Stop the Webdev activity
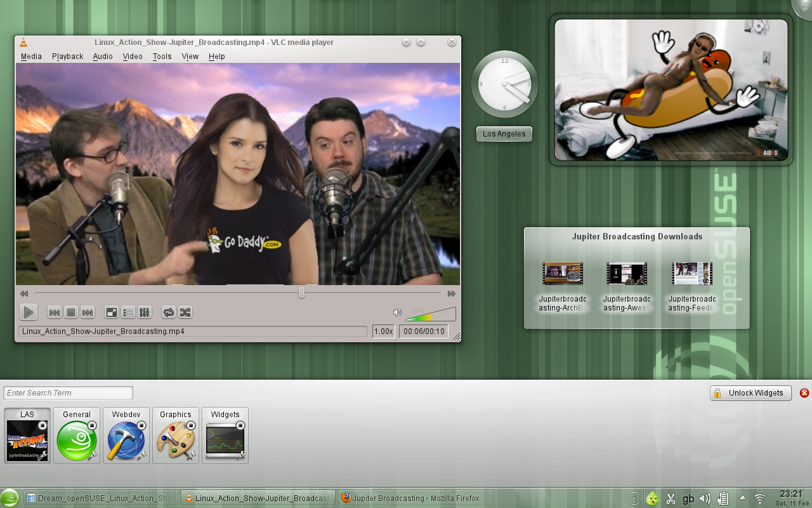Viewport: 812px width, 508px height. click(141, 425)
